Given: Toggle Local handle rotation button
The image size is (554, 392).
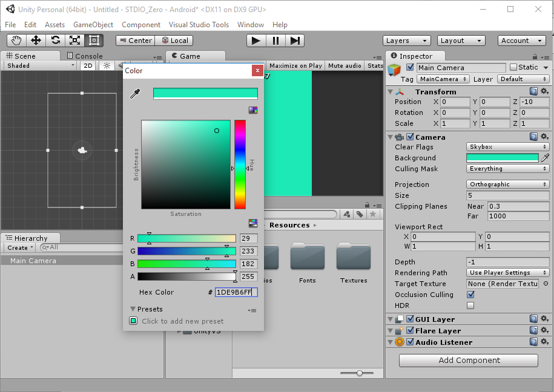Looking at the screenshot, I should tap(174, 41).
